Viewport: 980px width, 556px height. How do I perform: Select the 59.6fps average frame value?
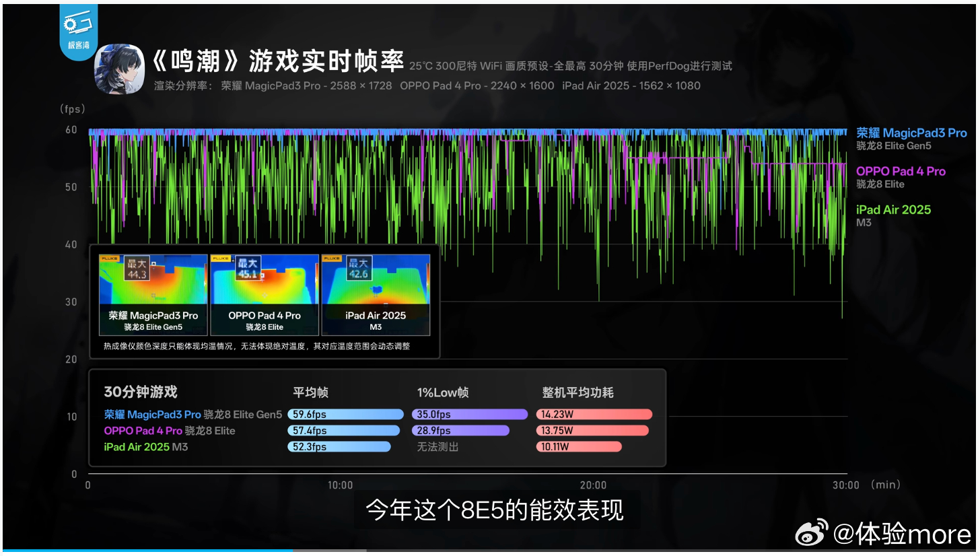[310, 415]
